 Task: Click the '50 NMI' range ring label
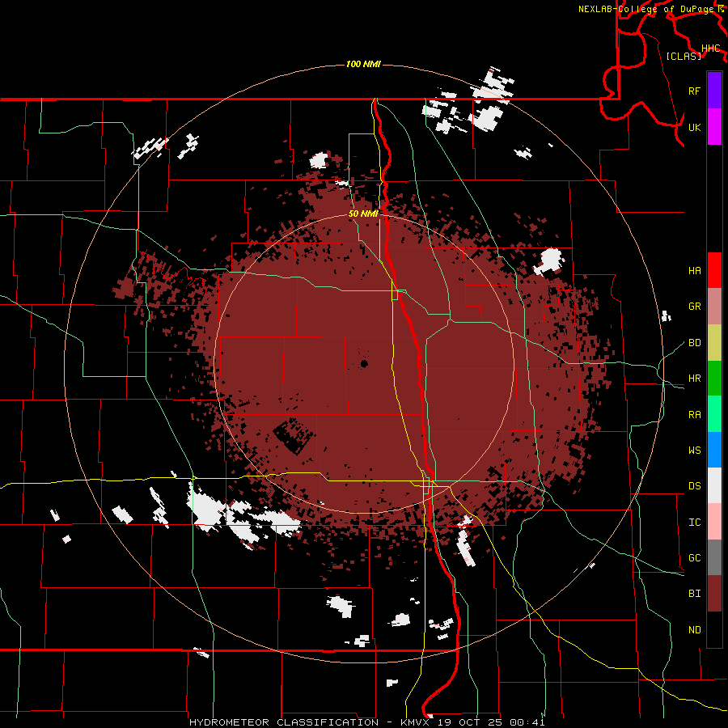363,214
